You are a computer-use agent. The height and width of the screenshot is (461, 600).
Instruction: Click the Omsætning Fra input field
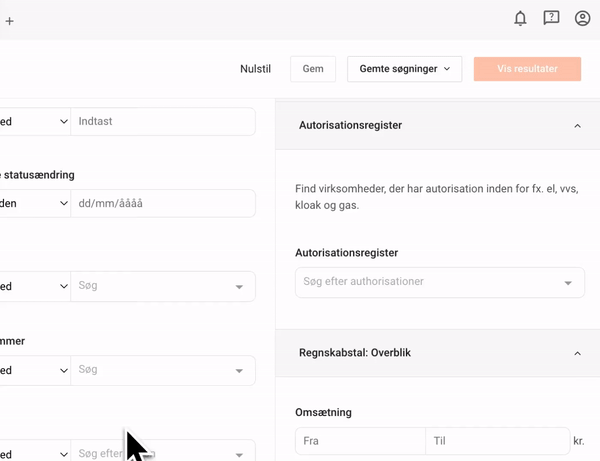tap(360, 441)
